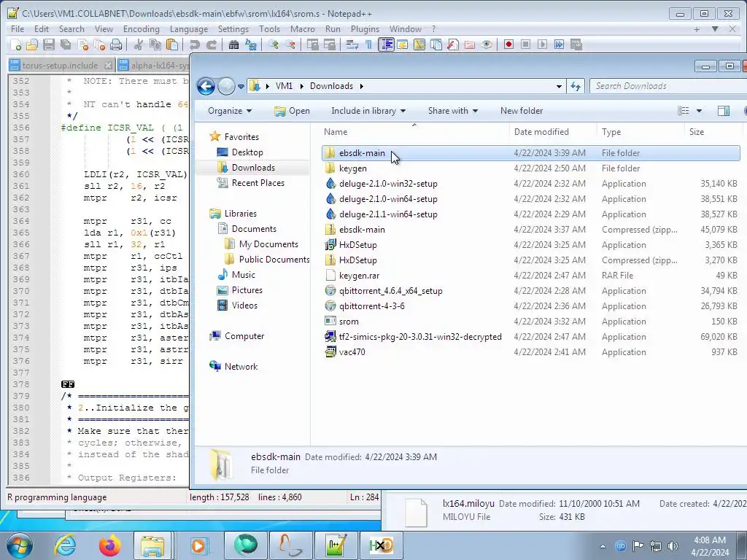Click the Undo arrow in Notepad++ toolbar

click(x=194, y=44)
